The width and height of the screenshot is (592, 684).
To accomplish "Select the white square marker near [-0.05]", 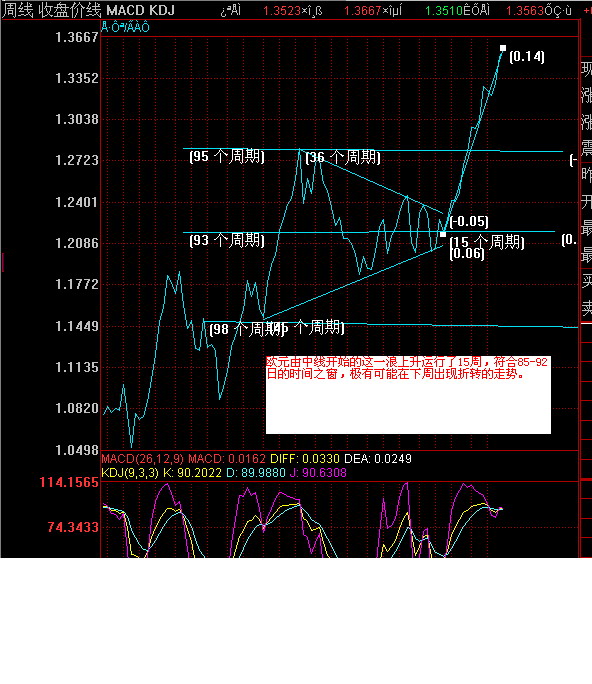I will coord(443,235).
